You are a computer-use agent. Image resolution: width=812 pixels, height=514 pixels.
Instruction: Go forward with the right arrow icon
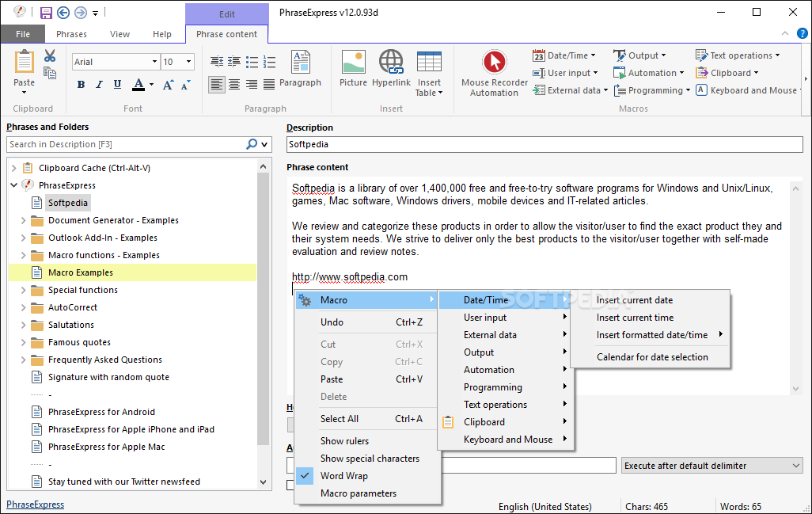click(x=80, y=13)
